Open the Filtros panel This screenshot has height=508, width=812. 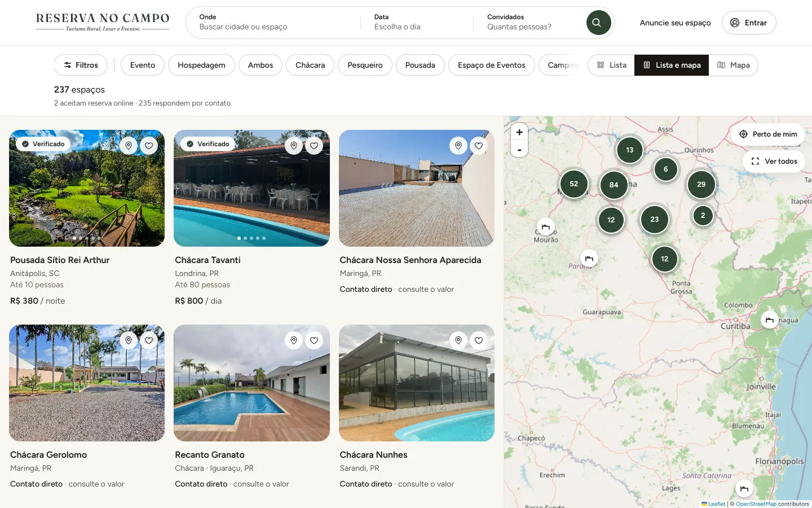point(81,65)
